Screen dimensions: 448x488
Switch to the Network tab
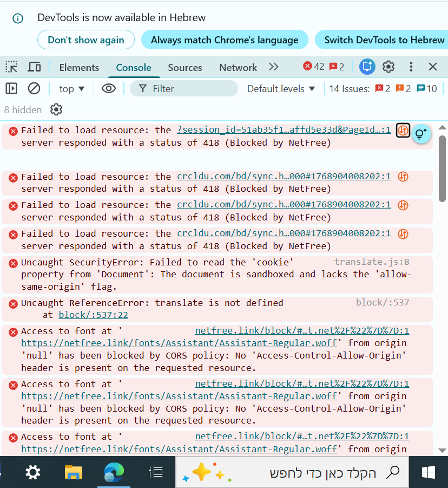point(238,68)
